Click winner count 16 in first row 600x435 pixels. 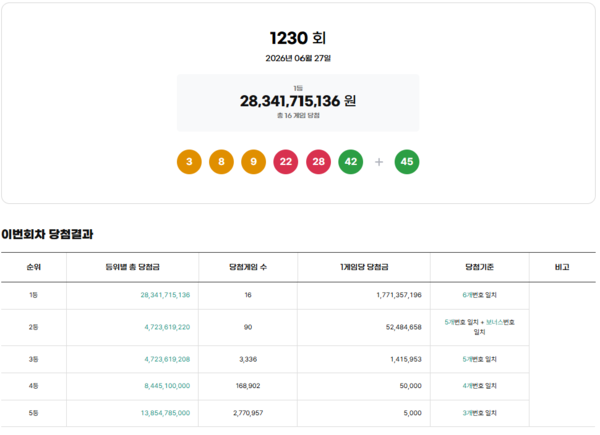[248, 295]
